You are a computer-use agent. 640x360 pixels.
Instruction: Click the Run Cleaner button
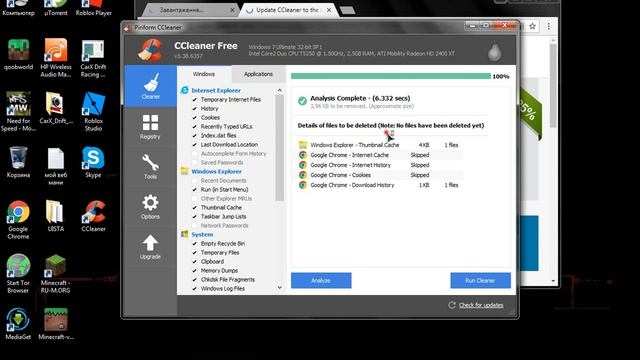pos(480,280)
